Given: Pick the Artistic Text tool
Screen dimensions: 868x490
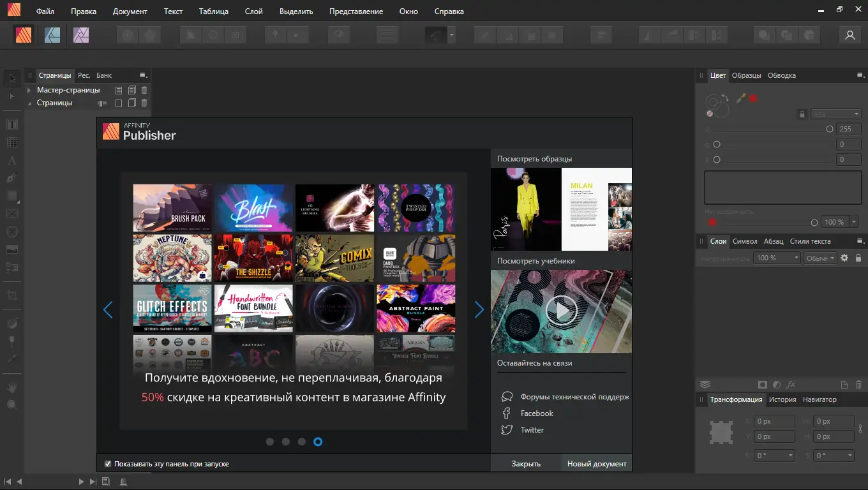Looking at the screenshot, I should 11,160.
